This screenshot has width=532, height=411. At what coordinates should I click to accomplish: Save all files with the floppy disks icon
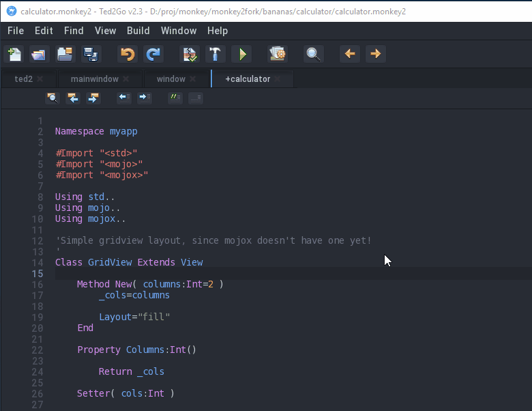90,54
